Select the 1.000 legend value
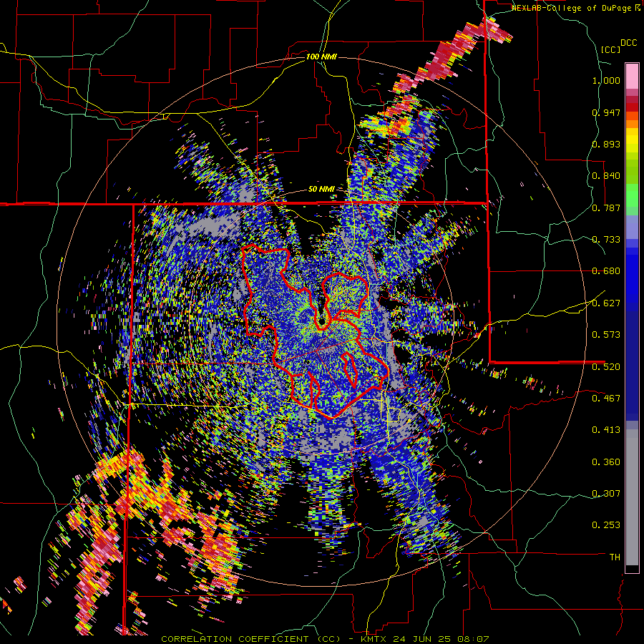Screen dimensions: 644x644 [606, 80]
